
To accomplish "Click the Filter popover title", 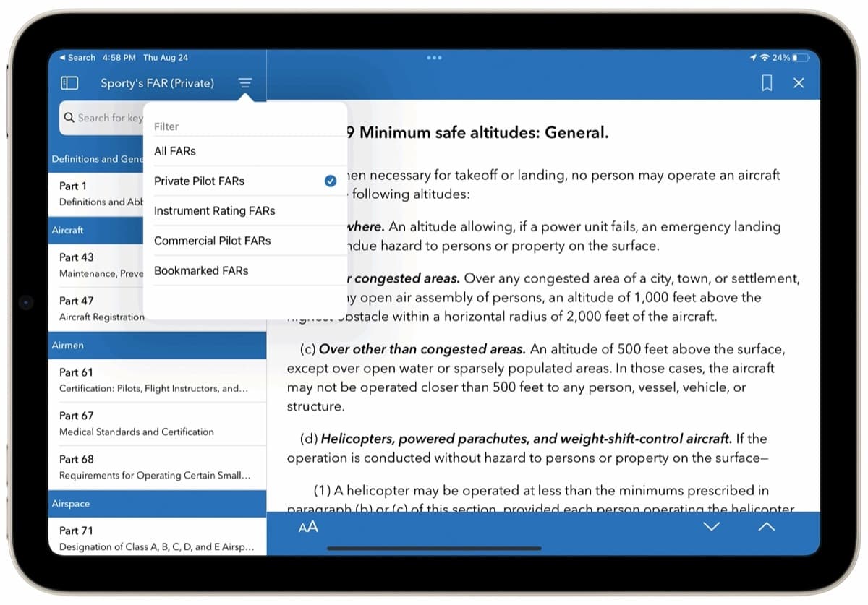I will 166,126.
